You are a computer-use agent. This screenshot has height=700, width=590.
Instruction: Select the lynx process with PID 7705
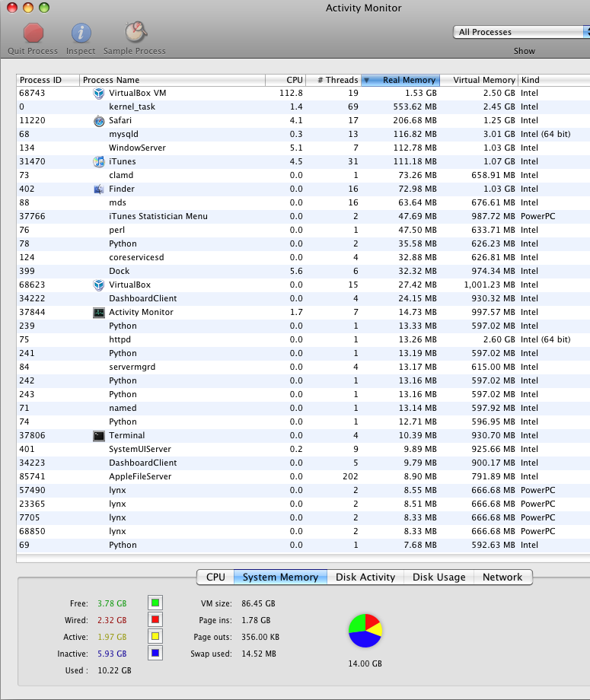pyautogui.click(x=303, y=517)
